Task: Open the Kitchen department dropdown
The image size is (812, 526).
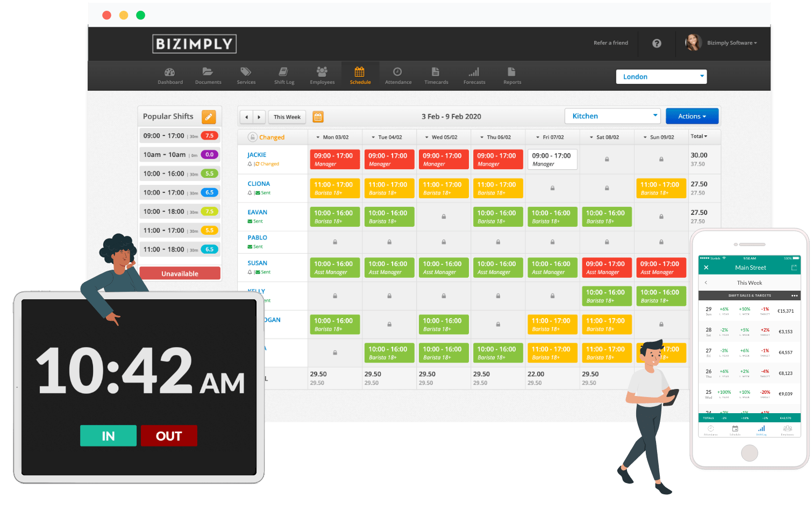Action: click(x=612, y=116)
